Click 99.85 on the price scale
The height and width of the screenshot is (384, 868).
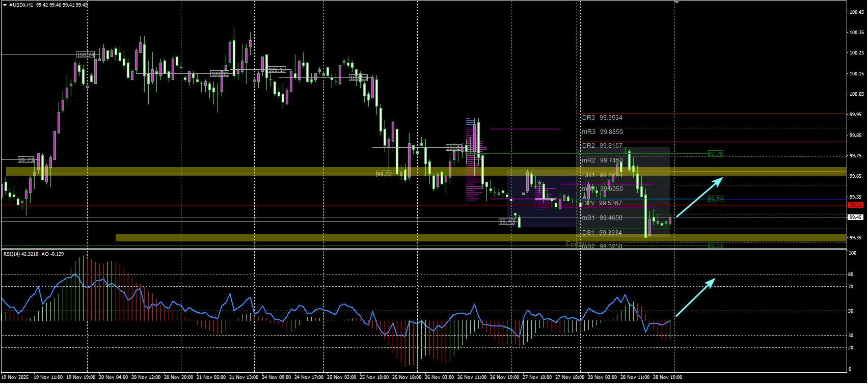point(856,135)
